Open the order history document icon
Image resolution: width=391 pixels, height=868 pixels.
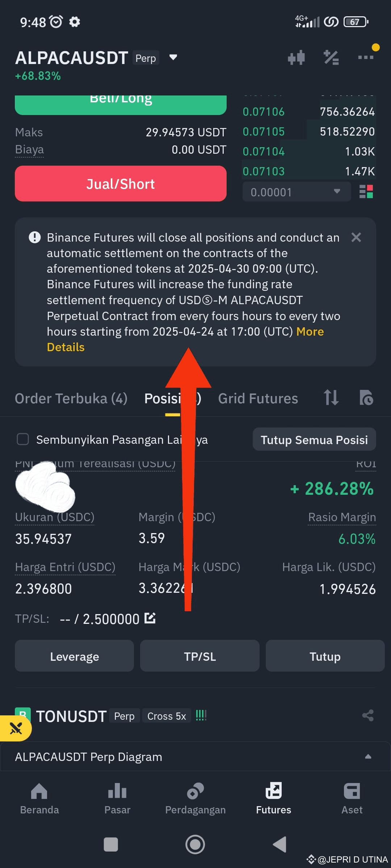click(366, 398)
